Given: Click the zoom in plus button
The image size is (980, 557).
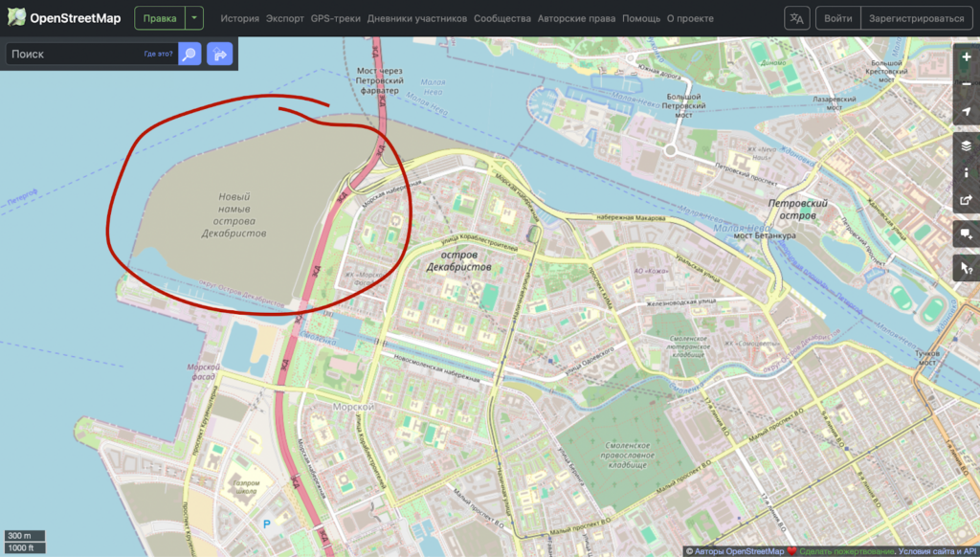Looking at the screenshot, I should (x=966, y=57).
